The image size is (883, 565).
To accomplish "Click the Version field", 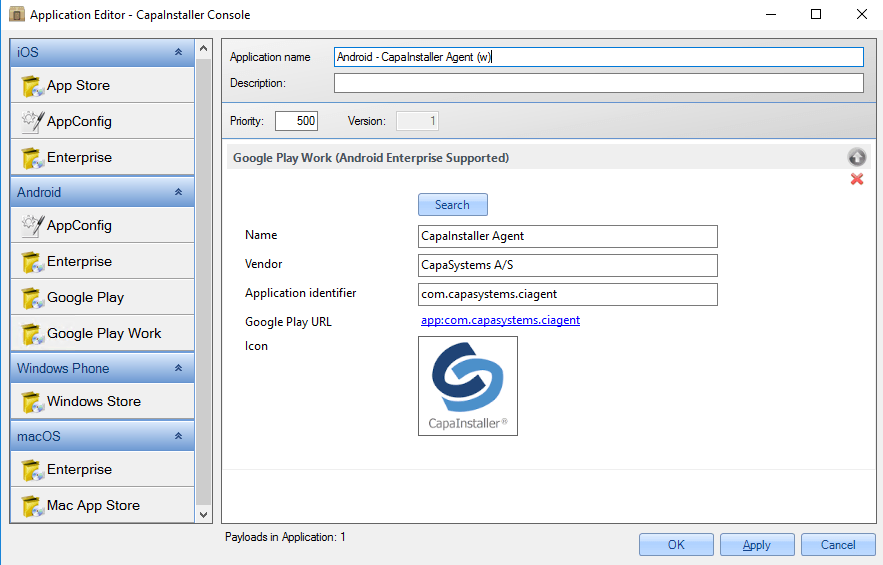I will coord(417,121).
